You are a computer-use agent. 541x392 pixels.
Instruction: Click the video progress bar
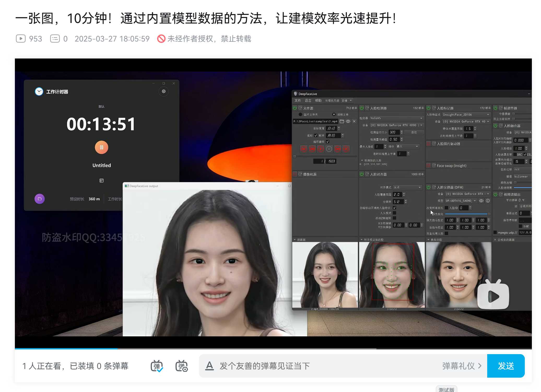tap(273, 348)
